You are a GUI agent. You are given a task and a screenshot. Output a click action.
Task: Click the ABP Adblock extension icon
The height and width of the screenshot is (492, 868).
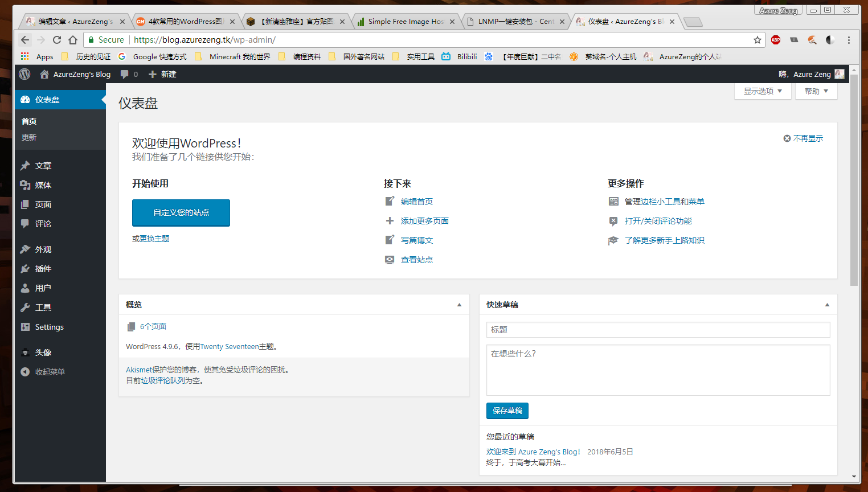[776, 40]
